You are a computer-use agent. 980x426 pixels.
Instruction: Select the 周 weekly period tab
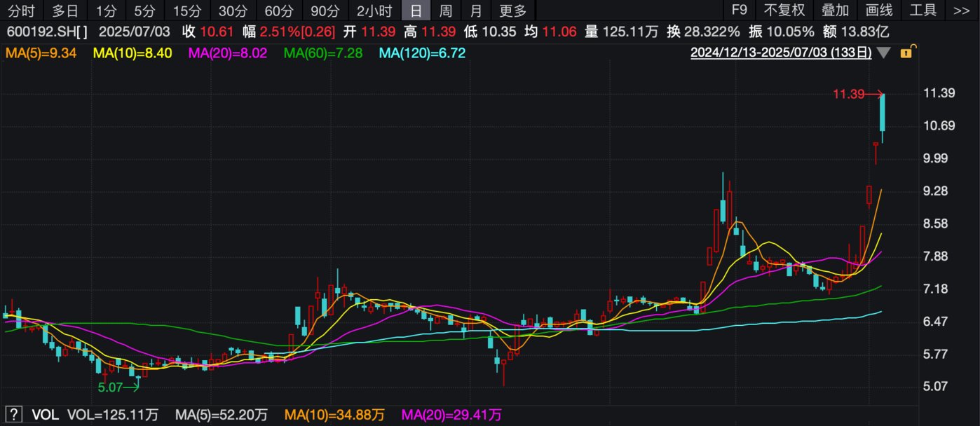click(x=445, y=11)
